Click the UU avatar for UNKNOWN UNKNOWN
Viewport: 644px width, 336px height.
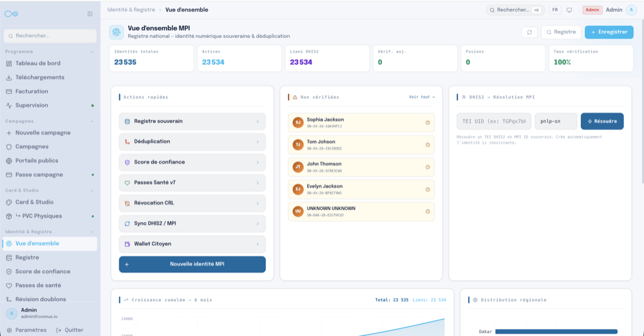point(298,211)
